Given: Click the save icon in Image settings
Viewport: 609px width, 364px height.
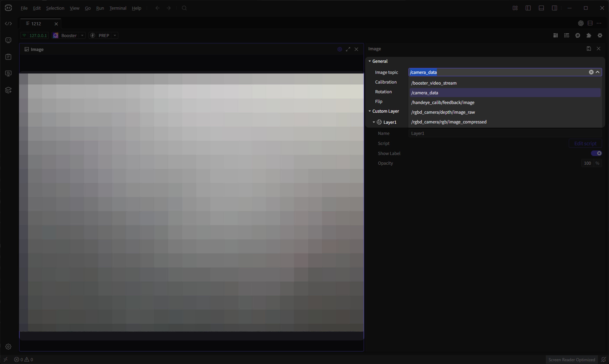Looking at the screenshot, I should 589,49.
